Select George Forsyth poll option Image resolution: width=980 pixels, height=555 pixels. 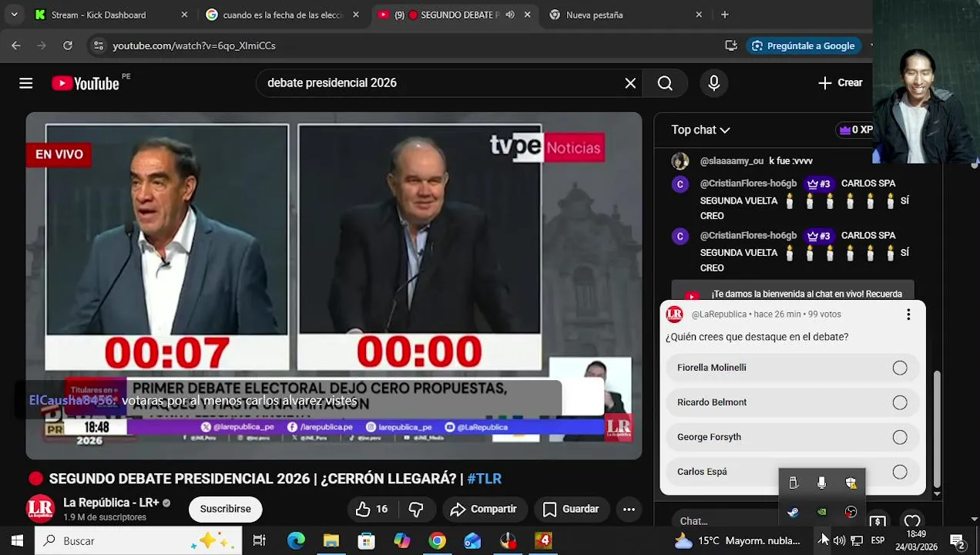point(793,437)
